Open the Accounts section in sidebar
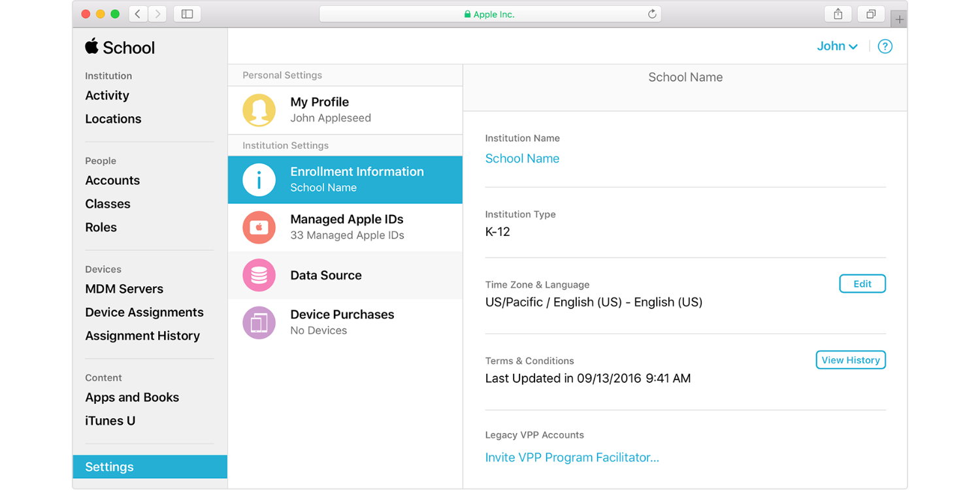Screen dimensions: 980x490 (x=112, y=180)
